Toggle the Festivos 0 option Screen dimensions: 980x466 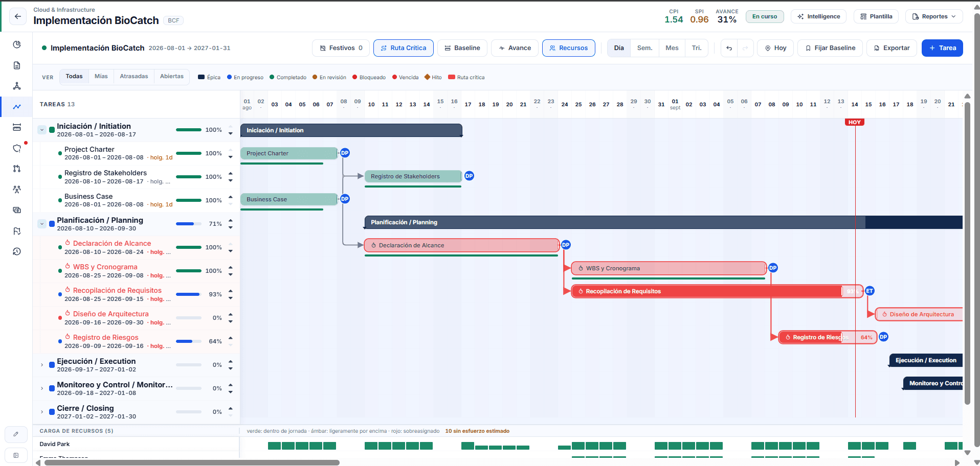pyautogui.click(x=341, y=48)
